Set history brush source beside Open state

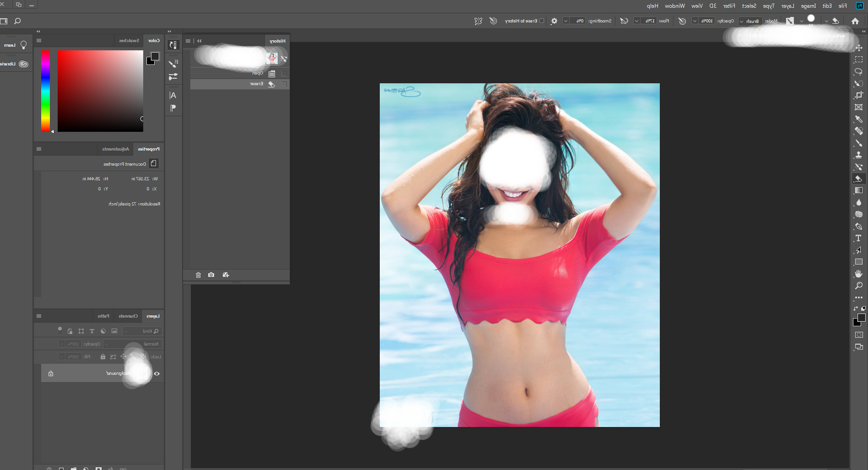(284, 74)
